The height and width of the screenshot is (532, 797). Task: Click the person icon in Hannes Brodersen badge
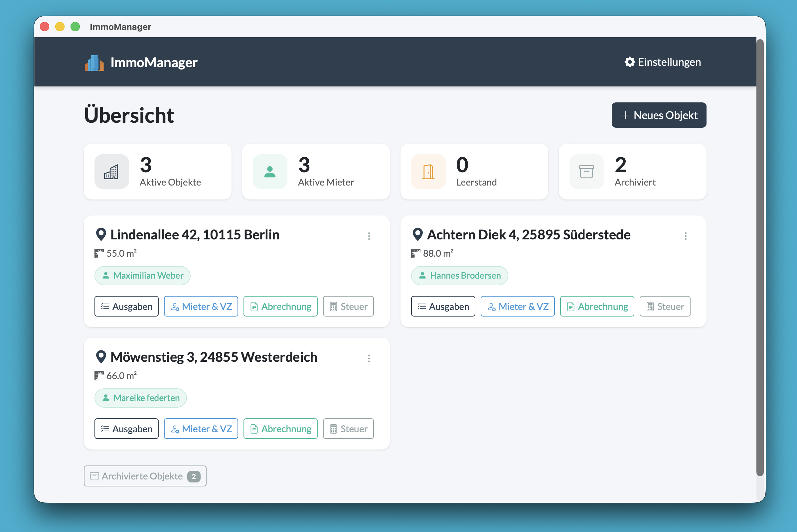click(422, 276)
